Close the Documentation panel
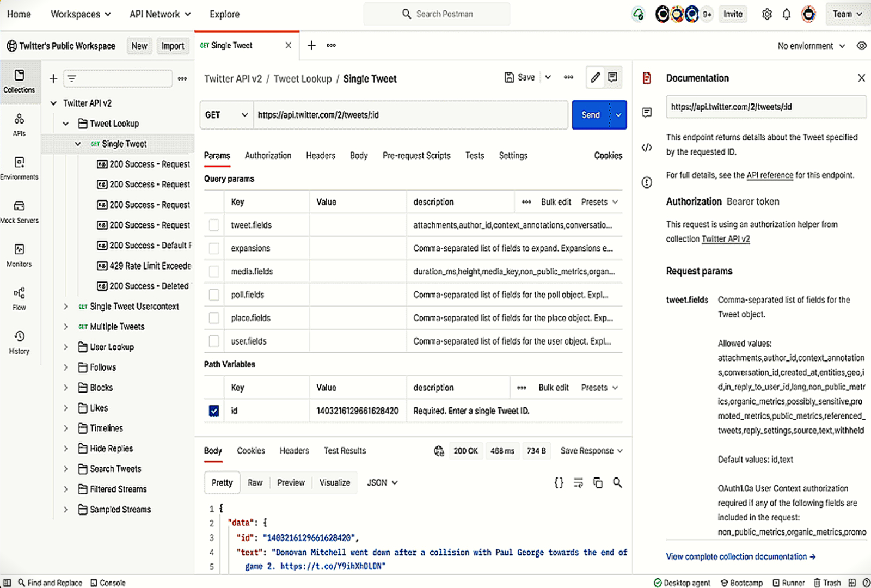 coord(861,78)
